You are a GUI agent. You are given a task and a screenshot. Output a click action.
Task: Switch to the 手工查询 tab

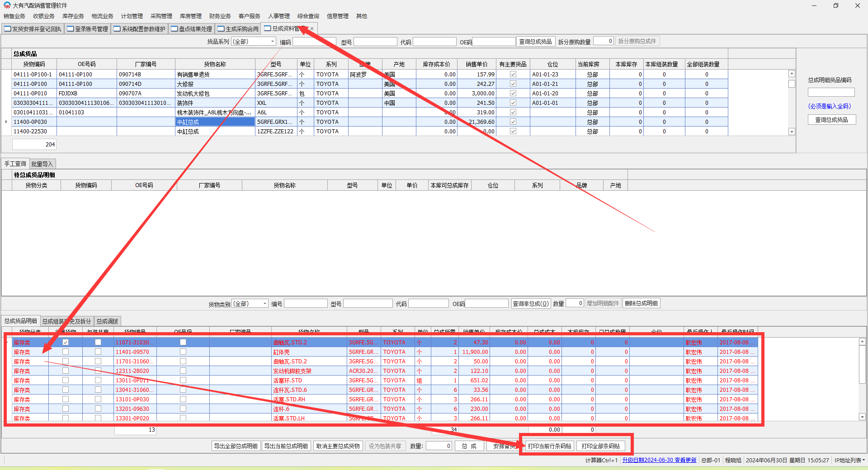click(x=15, y=164)
